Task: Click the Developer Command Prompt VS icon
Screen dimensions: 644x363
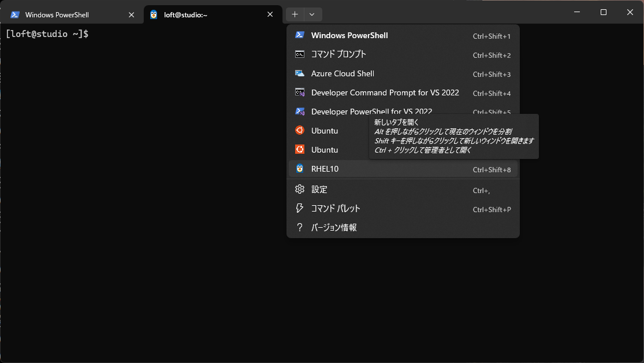Action: pyautogui.click(x=300, y=92)
